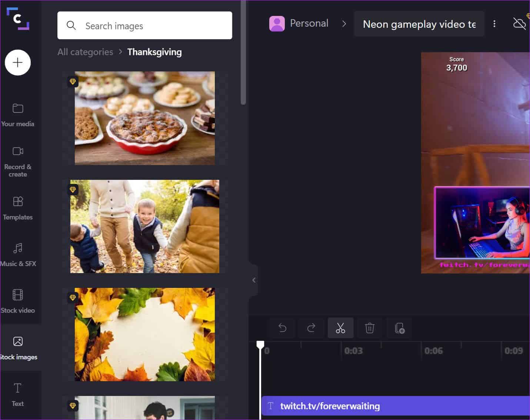The height and width of the screenshot is (420, 530).
Task: Click the magnifier icon in search box
Action: click(71, 26)
